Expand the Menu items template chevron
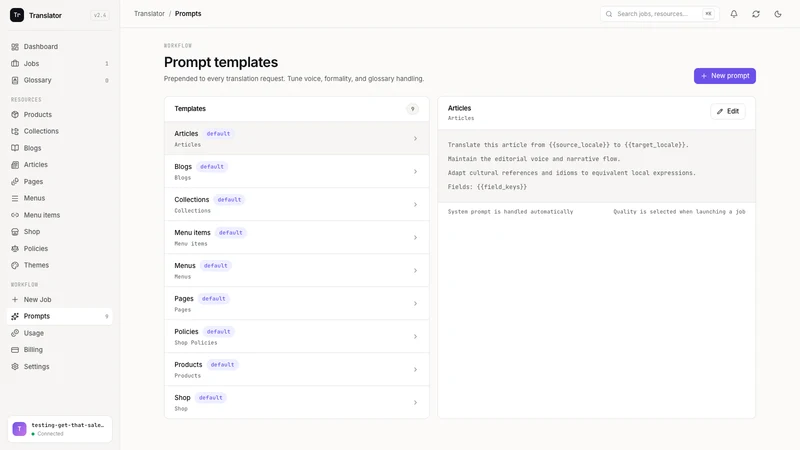This screenshot has height=450, width=800. 415,237
